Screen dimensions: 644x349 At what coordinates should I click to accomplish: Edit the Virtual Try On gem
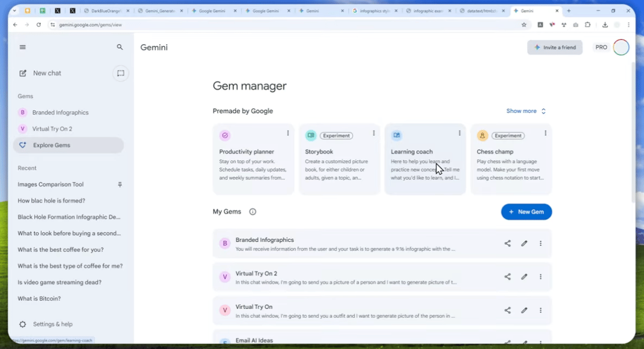(524, 311)
